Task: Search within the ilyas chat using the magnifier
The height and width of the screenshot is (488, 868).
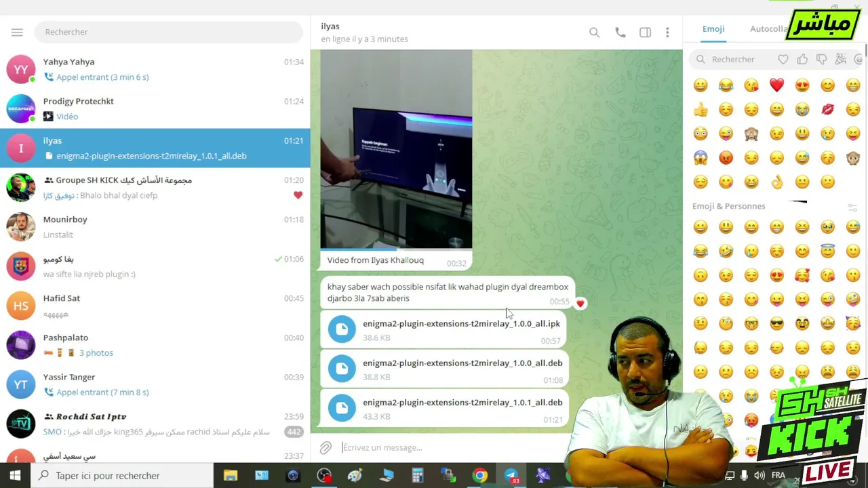Action: coord(594,33)
